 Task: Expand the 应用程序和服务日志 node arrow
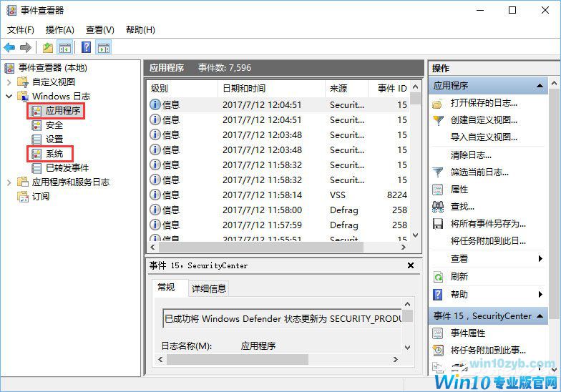pos(9,182)
